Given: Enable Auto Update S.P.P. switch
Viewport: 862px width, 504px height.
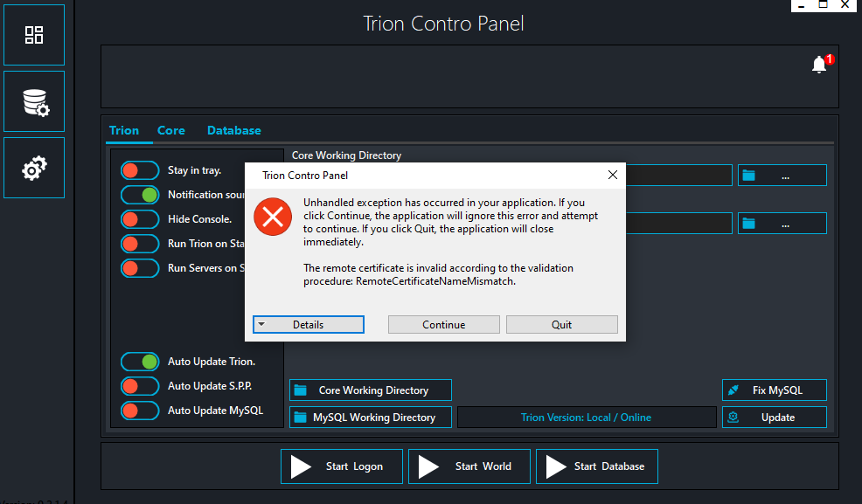Looking at the screenshot, I should pyautogui.click(x=140, y=386).
